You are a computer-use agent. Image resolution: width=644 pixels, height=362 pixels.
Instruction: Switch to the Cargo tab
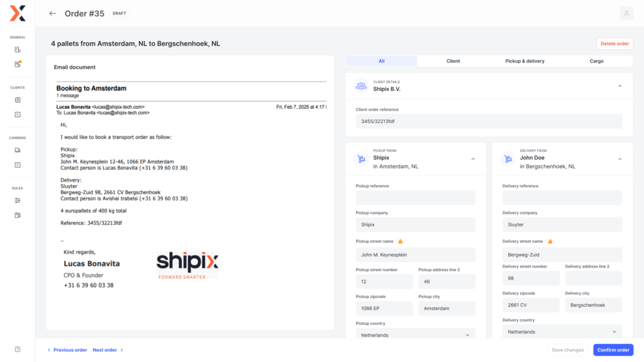point(596,61)
